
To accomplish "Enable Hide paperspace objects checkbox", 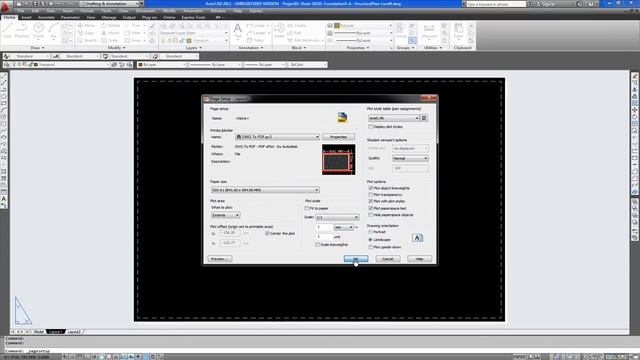I will [371, 215].
